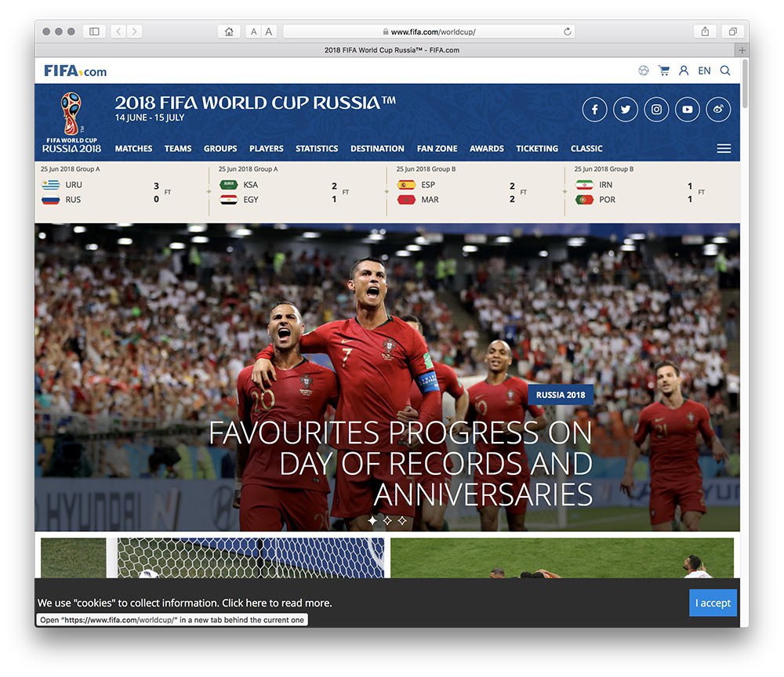The image size is (784, 677).
Task: Open the shopping cart icon
Action: (664, 71)
